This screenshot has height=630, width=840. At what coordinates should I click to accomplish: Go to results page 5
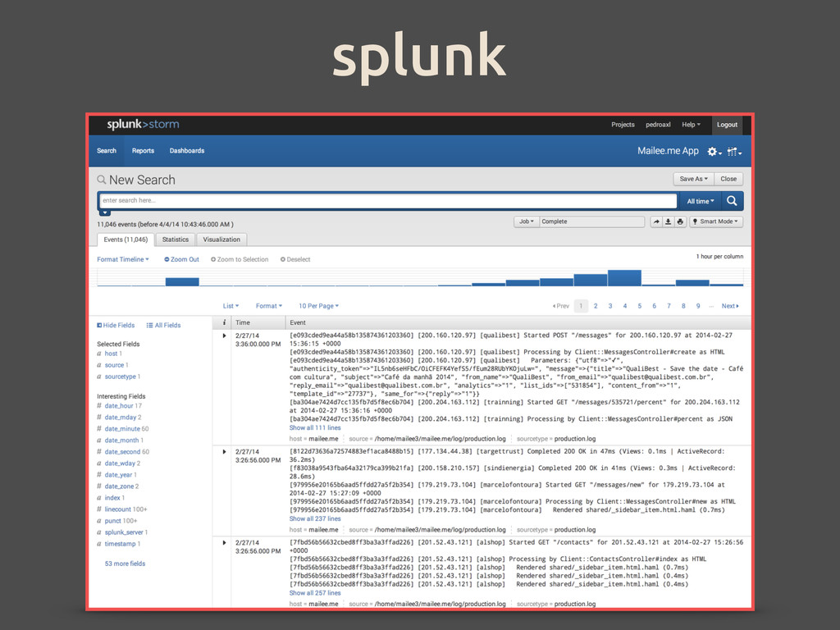[639, 306]
